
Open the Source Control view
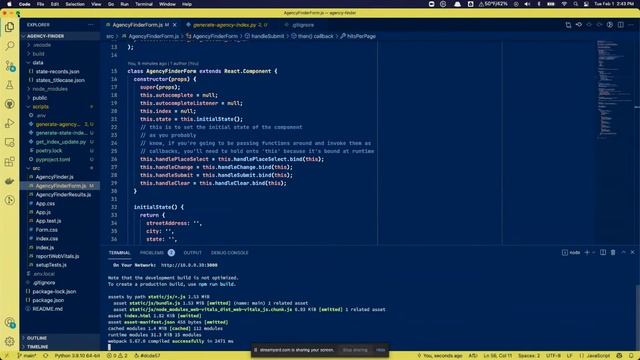10,65
